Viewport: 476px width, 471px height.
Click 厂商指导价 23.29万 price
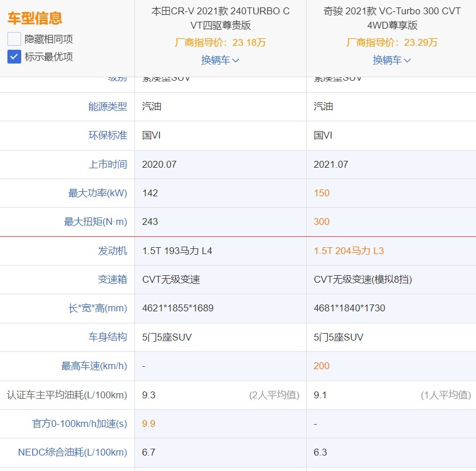coord(391,42)
